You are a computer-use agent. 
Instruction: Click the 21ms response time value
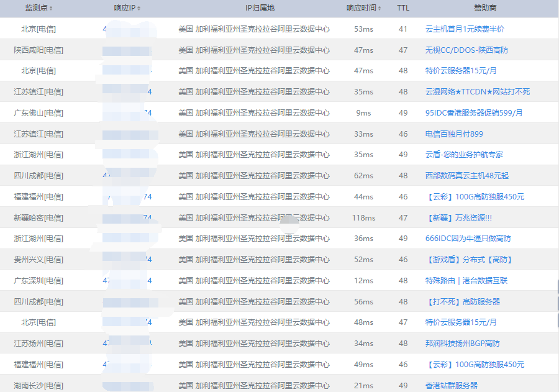coord(363,385)
